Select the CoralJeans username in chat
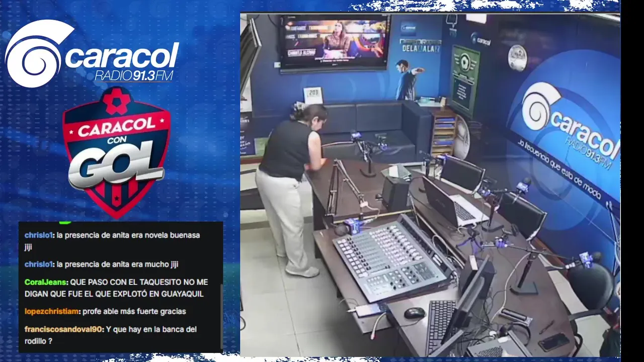The height and width of the screenshot is (362, 644). (46, 282)
